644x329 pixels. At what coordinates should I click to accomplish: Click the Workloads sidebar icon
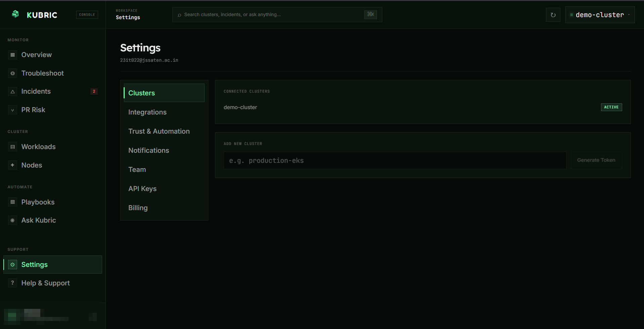[12, 147]
